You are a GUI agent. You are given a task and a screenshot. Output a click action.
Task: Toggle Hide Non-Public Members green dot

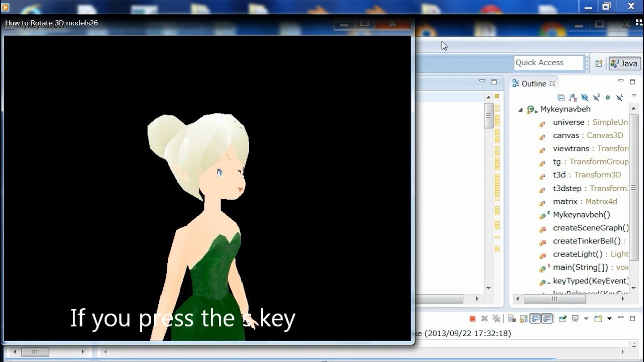(x=608, y=98)
